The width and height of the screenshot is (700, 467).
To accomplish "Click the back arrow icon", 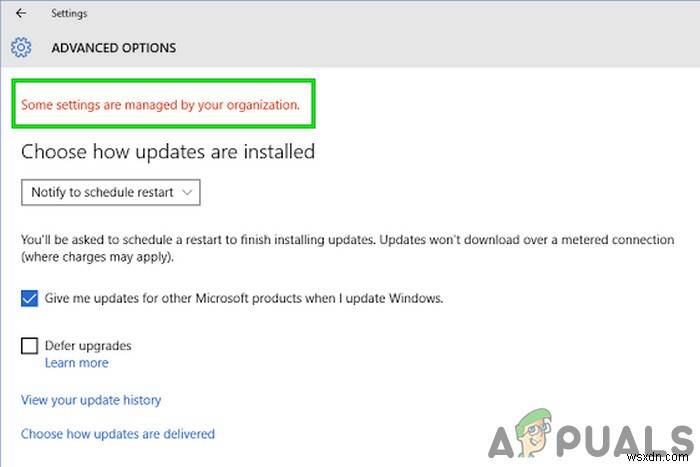I will (x=22, y=14).
